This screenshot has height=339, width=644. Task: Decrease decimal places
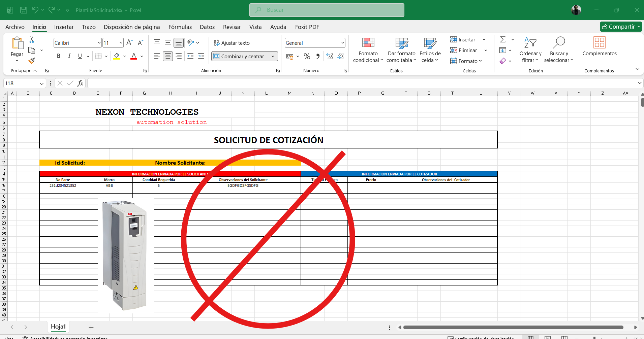(x=340, y=56)
